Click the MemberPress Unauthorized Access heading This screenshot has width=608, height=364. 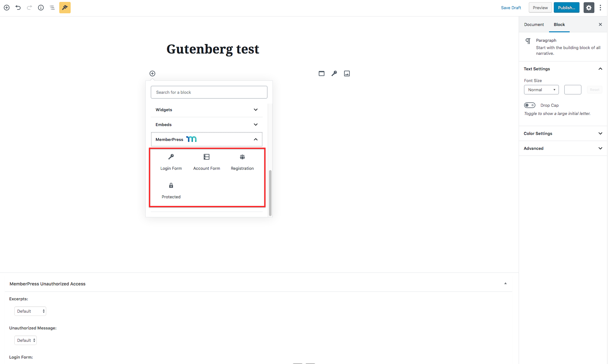pyautogui.click(x=48, y=284)
